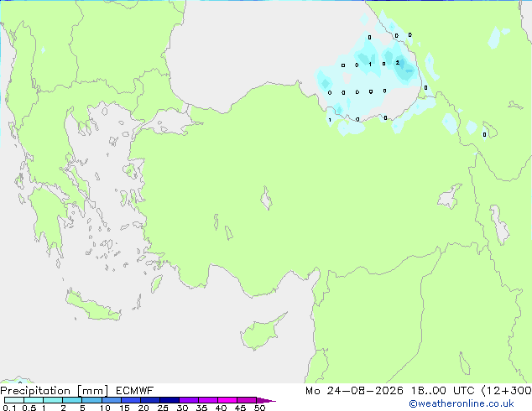Select the 2–5 mm legend color swatch
The height and width of the screenshot is (411, 532).
point(72,400)
